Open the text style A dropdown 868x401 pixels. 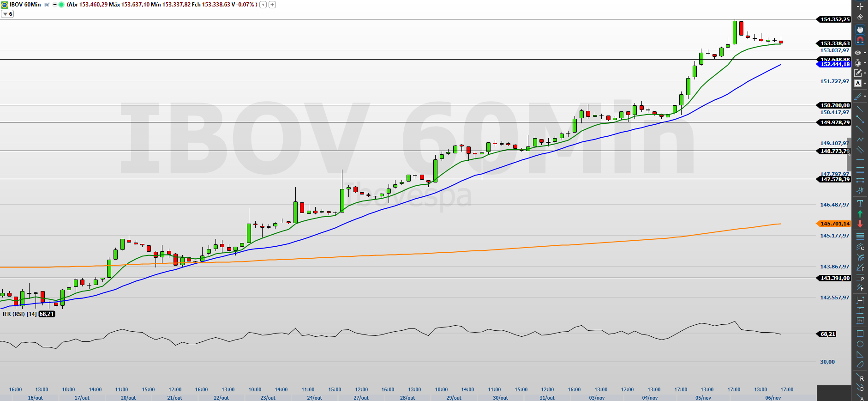(x=865, y=84)
